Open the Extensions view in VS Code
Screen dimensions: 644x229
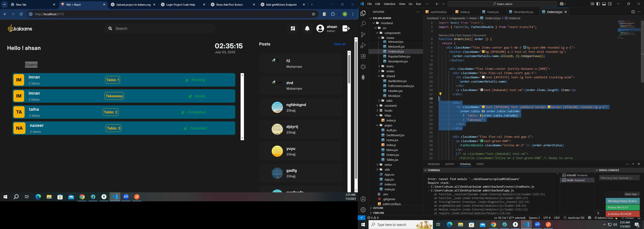tap(363, 56)
